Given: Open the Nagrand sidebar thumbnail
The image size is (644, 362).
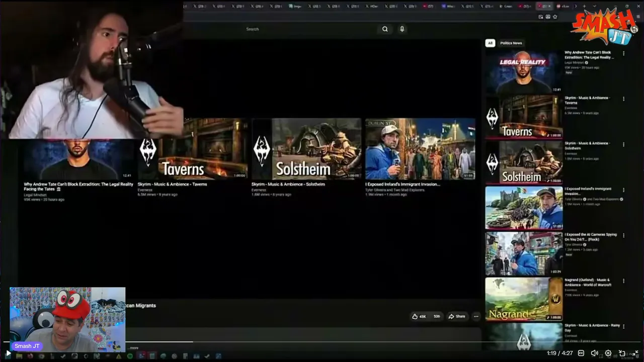Looking at the screenshot, I should pos(524,299).
